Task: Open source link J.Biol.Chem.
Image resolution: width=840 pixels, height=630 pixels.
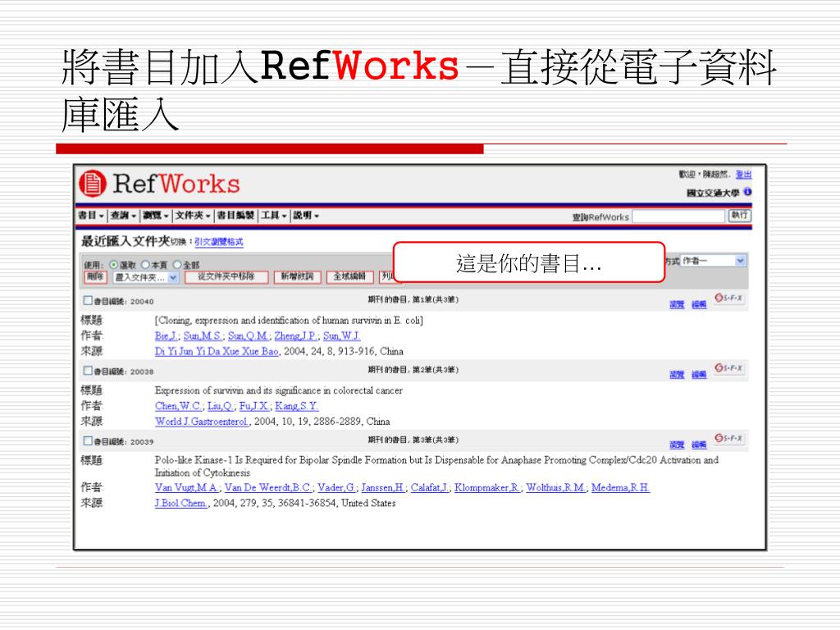Action: pyautogui.click(x=181, y=503)
